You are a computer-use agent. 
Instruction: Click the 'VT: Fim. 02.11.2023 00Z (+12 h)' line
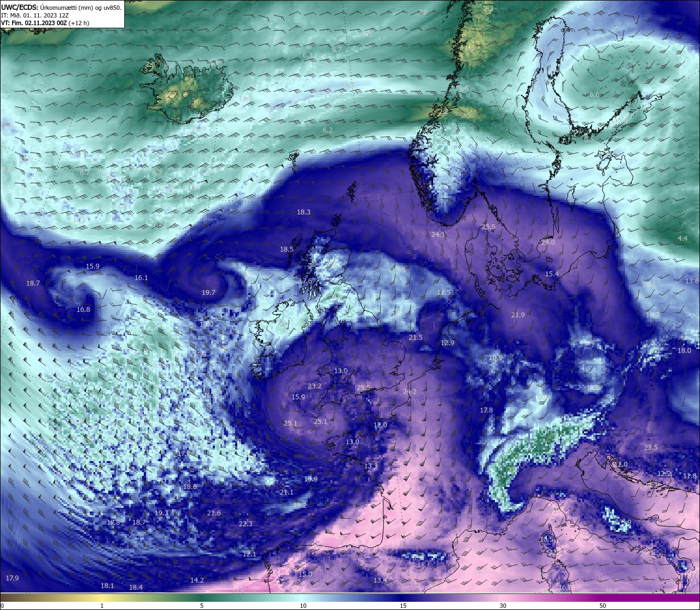[45, 23]
